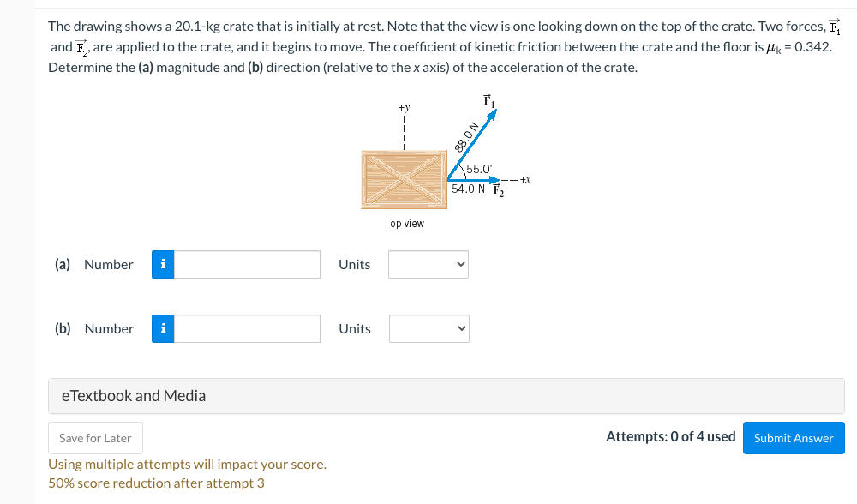
Task: Open the Units dropdown for part (a)
Action: 428,264
